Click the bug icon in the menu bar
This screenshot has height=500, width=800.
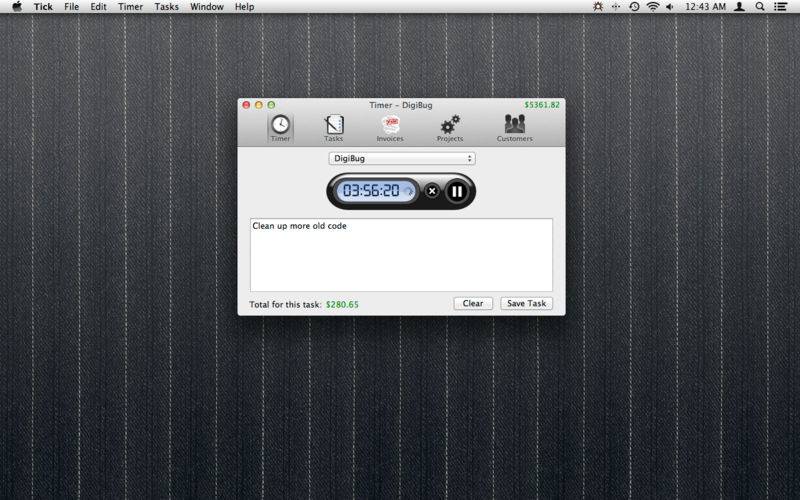pyautogui.click(x=598, y=7)
